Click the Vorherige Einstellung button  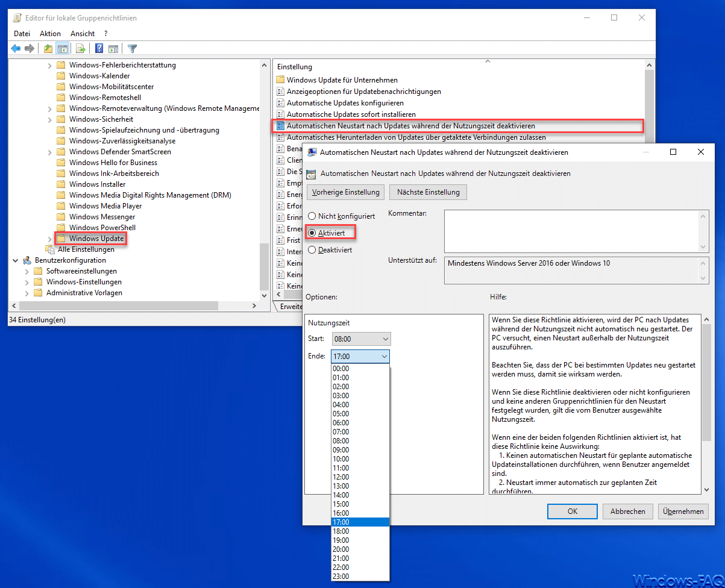coord(346,192)
